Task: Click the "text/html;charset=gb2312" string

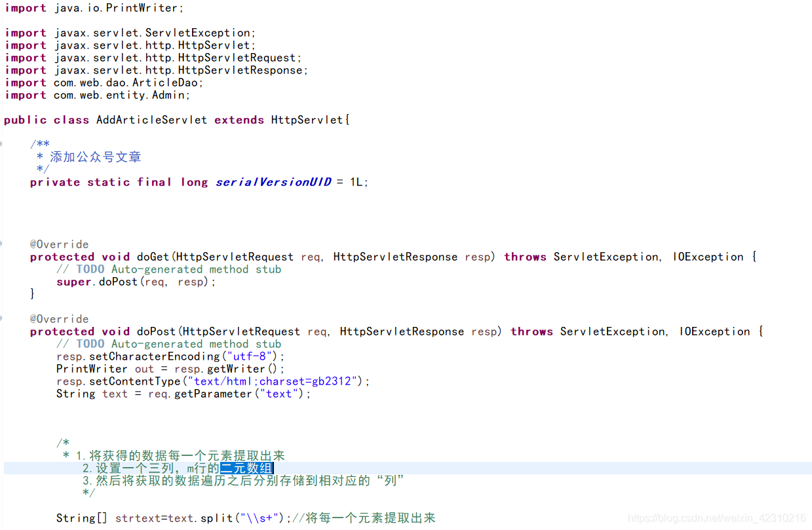Action: [x=273, y=381]
